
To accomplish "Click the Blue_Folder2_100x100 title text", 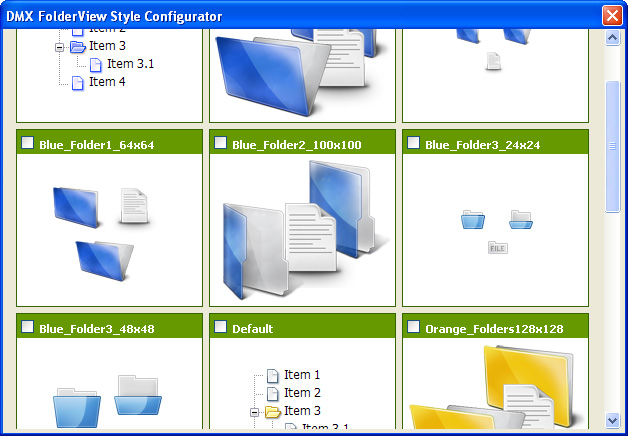I will tap(297, 145).
